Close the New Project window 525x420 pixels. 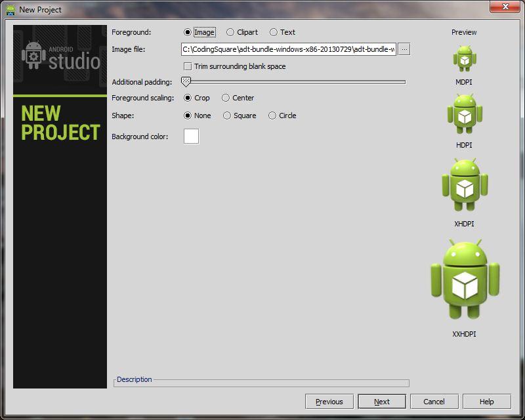tap(505, 7)
